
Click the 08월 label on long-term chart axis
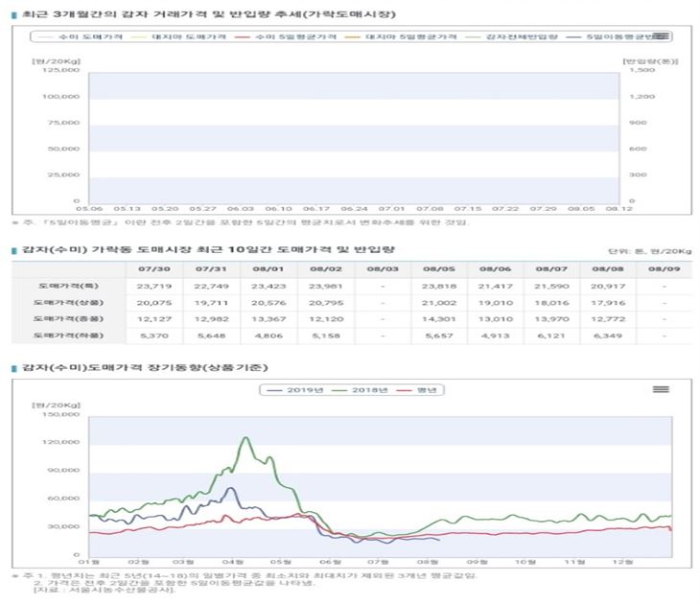pos(428,562)
